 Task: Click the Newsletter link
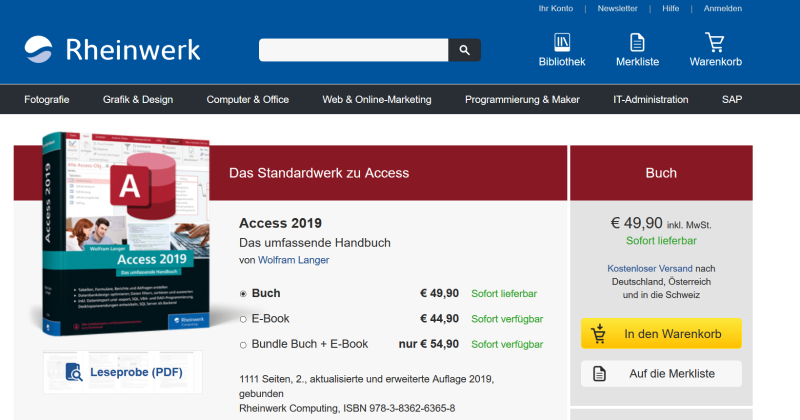click(x=617, y=8)
